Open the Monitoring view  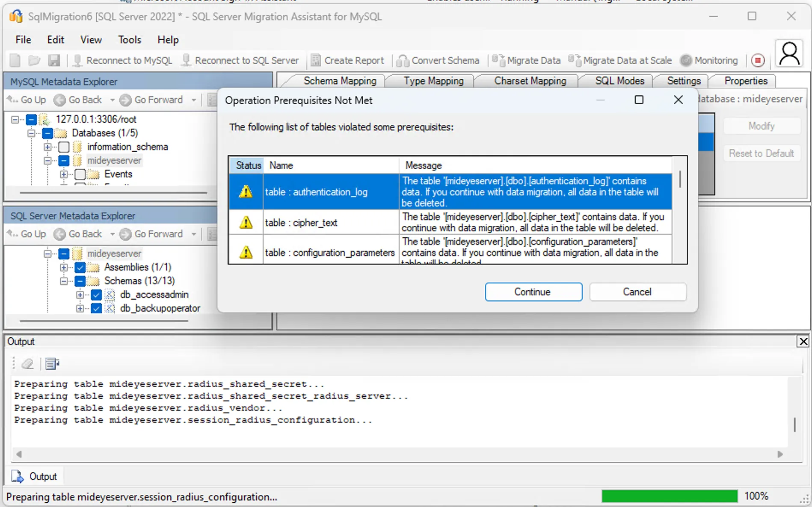(x=709, y=60)
